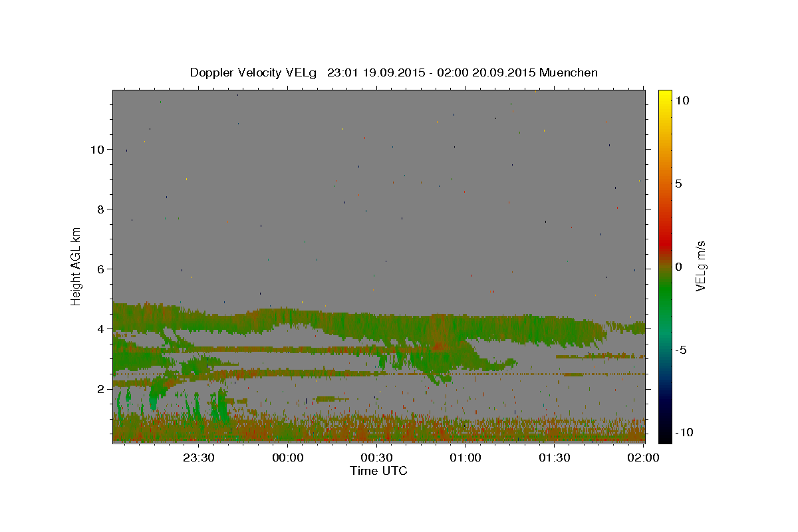The height and width of the screenshot is (532, 798).
Task: Click the black bottom of the colorbar
Action: pyautogui.click(x=665, y=436)
